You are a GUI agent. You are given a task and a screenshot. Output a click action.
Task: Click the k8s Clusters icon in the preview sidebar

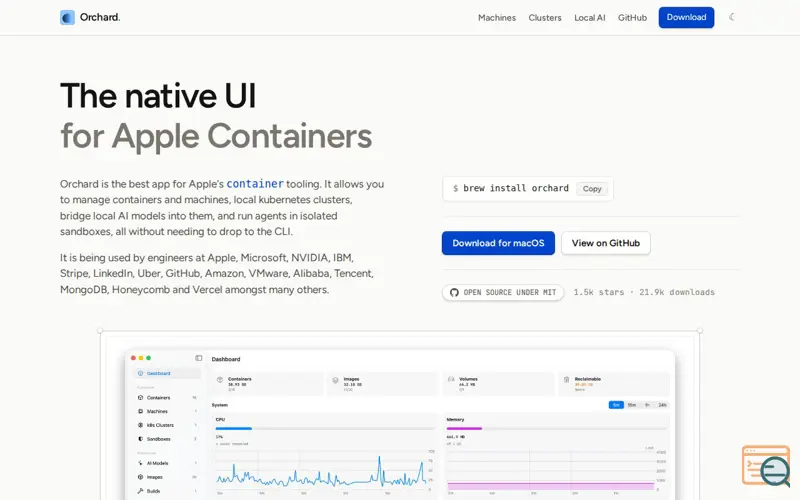(x=140, y=425)
